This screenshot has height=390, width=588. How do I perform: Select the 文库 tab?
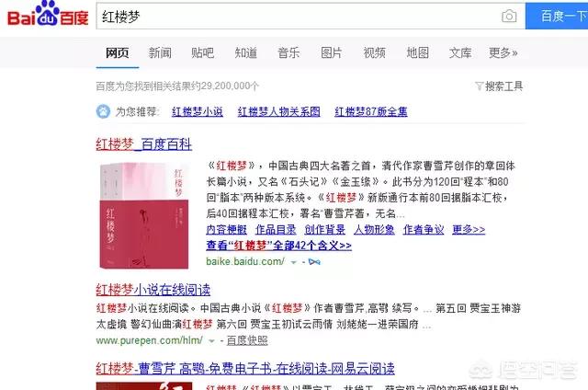pos(460,52)
